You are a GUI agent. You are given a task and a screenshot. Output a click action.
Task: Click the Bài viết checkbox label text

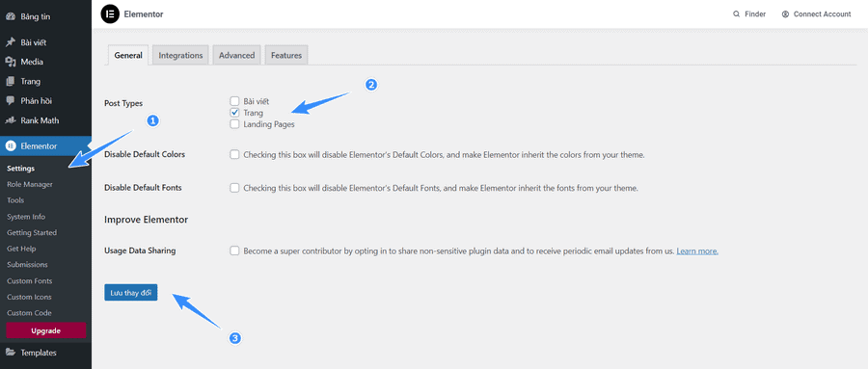[257, 101]
